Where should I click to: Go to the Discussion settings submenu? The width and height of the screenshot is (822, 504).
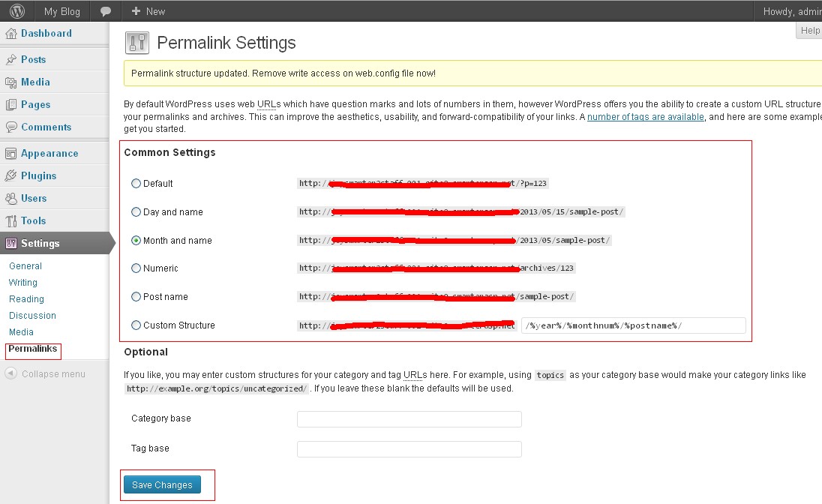[x=32, y=316]
